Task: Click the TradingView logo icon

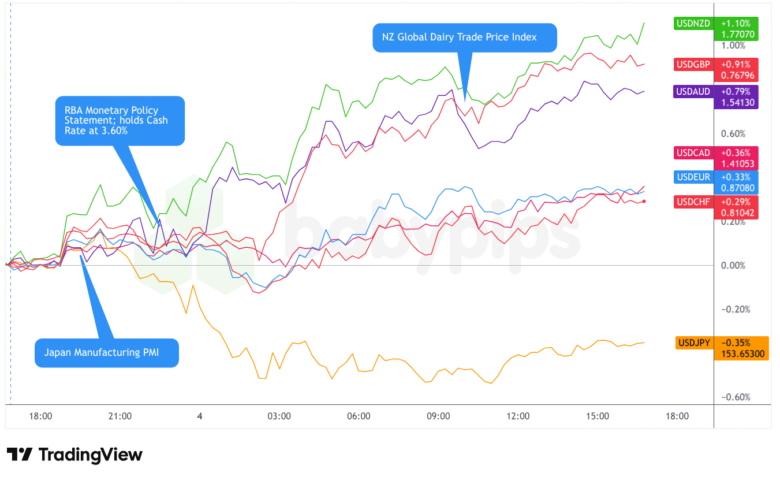Action: pos(19,455)
